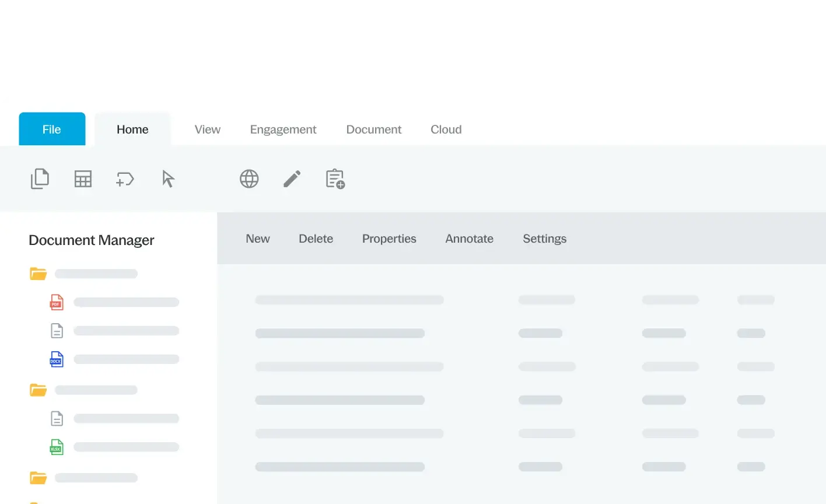Click the globe web icon
826x504 pixels.
tap(249, 178)
